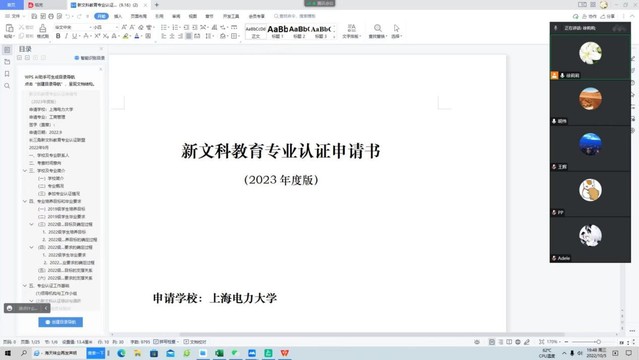Toggle the smart TOC recognition option

(x=90, y=58)
